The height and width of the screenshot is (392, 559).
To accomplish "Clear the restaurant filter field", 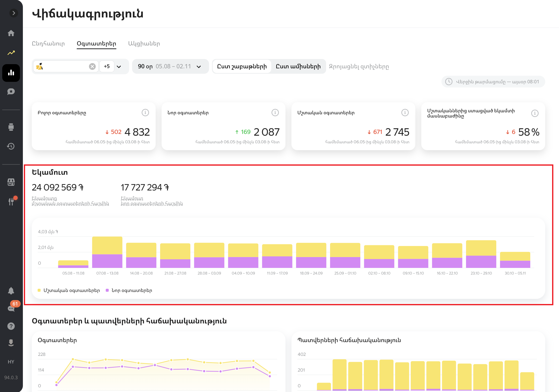I will [x=92, y=66].
